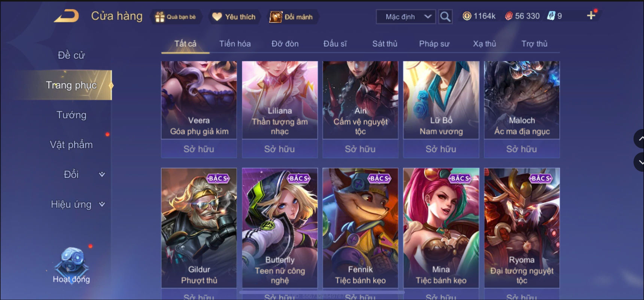Click the plus add currency icon
Image resolution: width=644 pixels, height=300 pixels.
(x=591, y=15)
